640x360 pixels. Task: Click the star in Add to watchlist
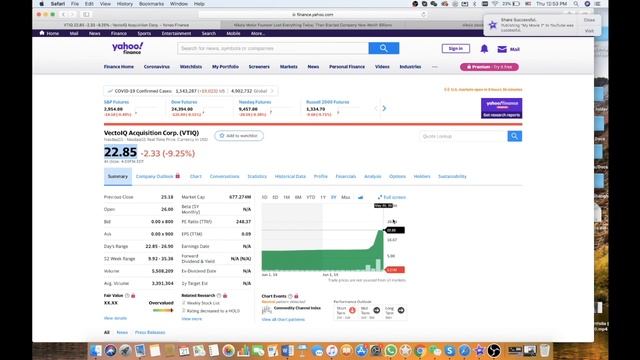[x=222, y=136]
